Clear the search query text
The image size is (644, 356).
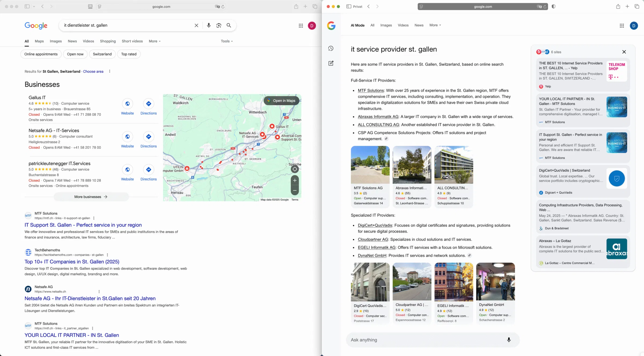coord(196,25)
